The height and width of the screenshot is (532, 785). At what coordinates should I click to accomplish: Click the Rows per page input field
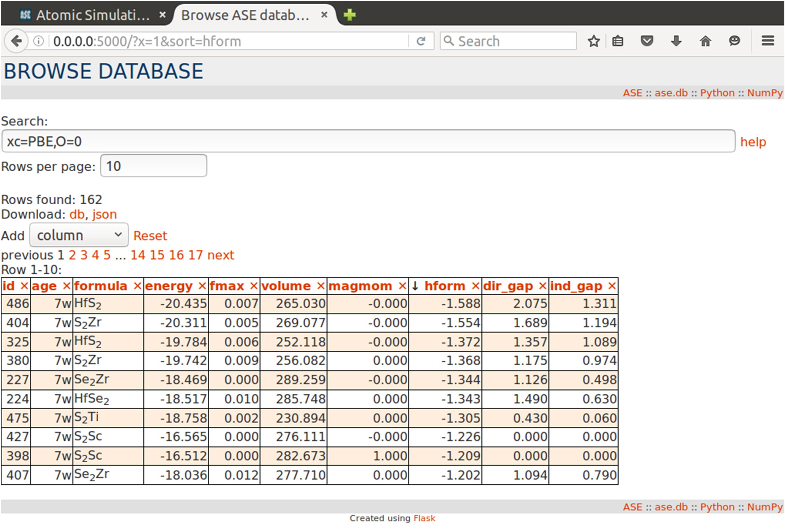153,166
